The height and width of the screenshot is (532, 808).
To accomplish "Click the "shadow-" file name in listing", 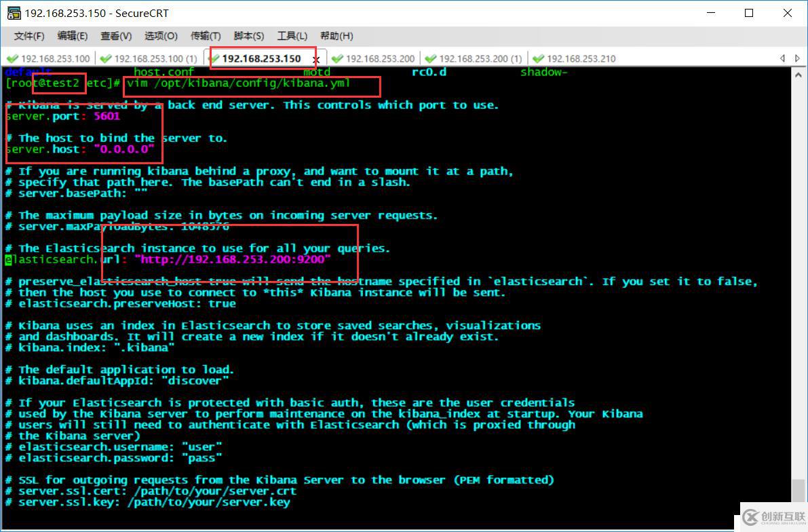I will point(543,72).
